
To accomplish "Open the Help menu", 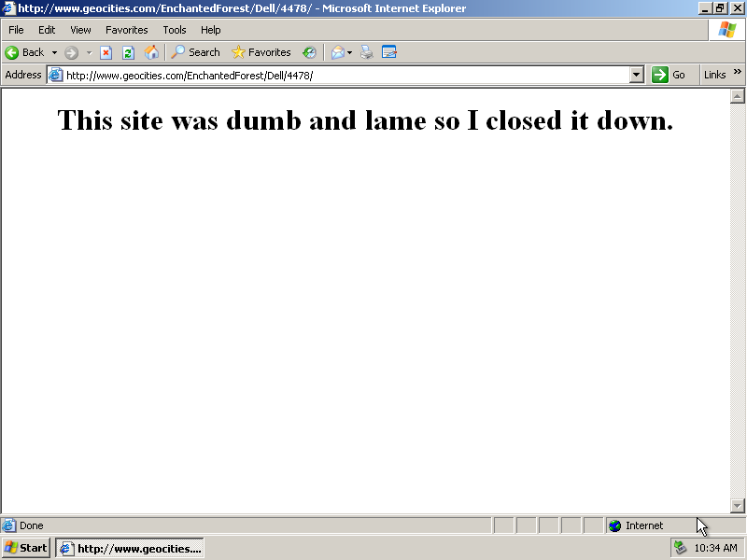I will 211,30.
